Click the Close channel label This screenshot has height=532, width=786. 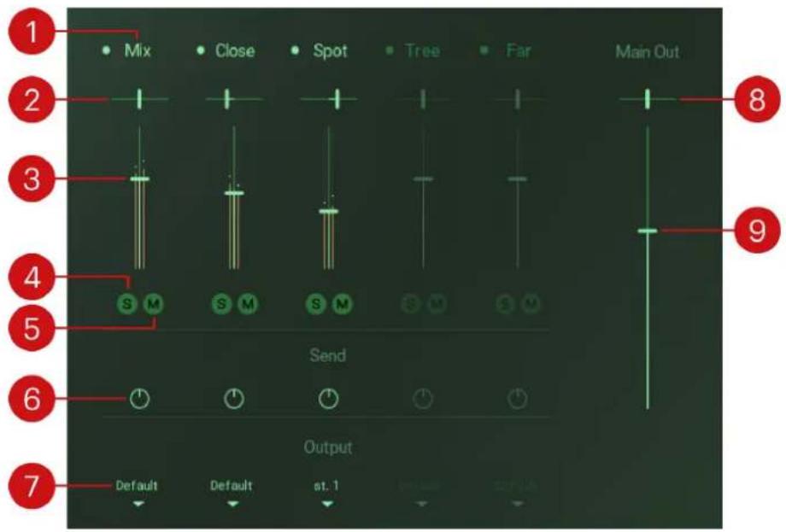click(235, 50)
